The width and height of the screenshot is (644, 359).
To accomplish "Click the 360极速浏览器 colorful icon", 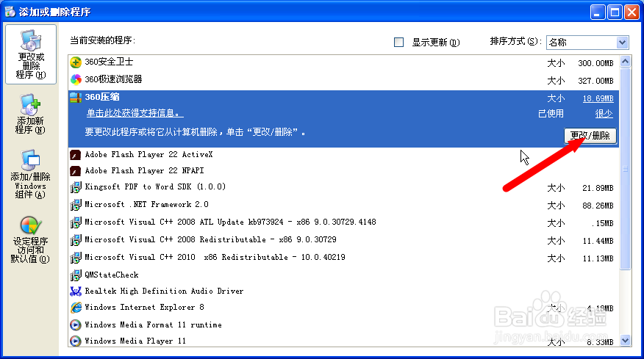I will point(76,79).
